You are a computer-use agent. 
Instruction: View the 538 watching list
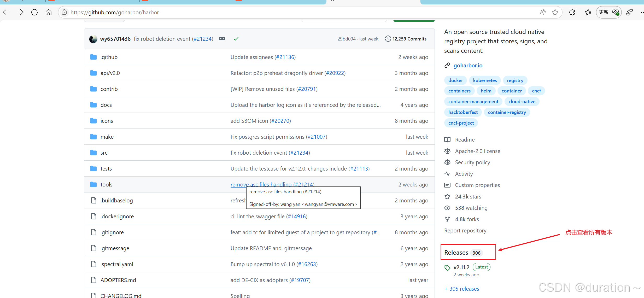click(466, 208)
